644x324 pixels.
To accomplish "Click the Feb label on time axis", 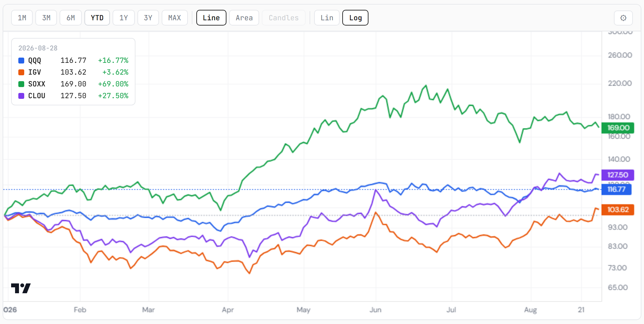I will [80, 310].
